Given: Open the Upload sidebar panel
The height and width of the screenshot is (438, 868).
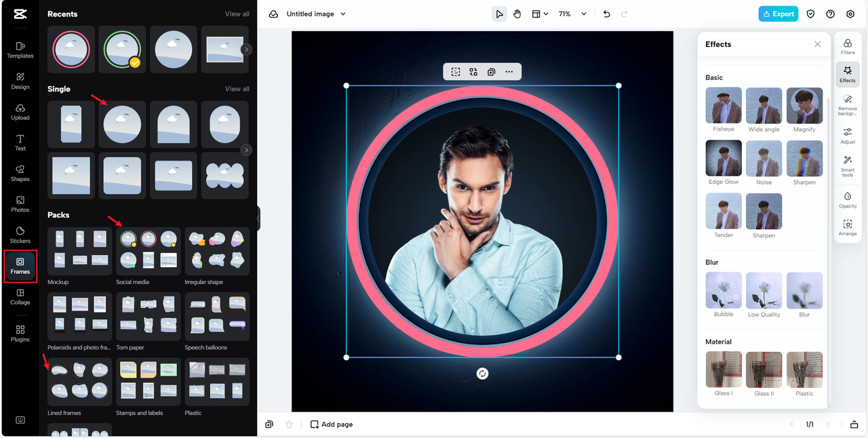Looking at the screenshot, I should coord(20,112).
